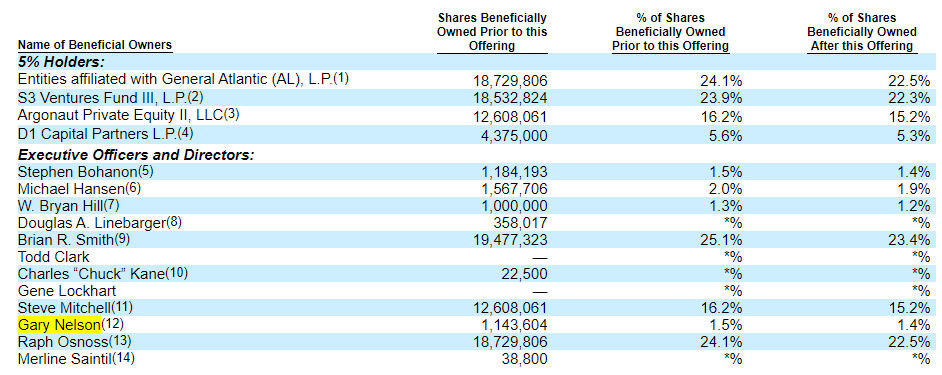Click share count '4,375,000' for D1 Capital
The height and width of the screenshot is (375, 942).
click(x=514, y=136)
